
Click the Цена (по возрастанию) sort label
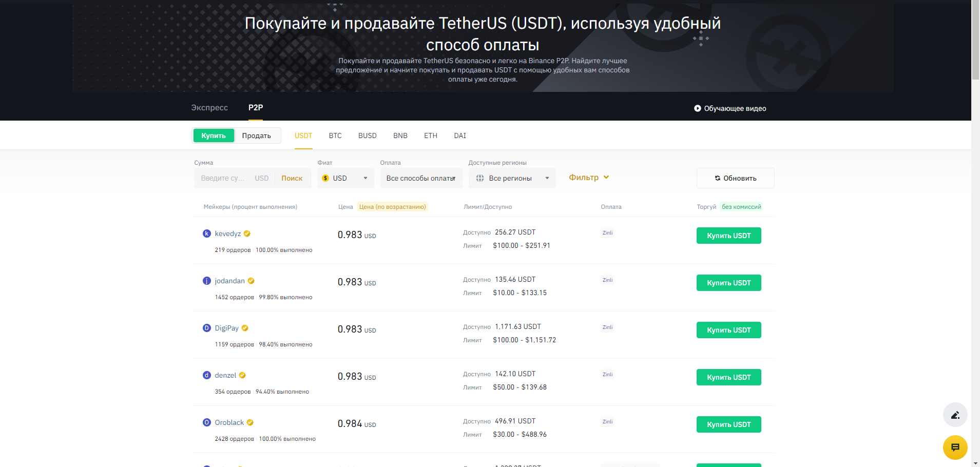[393, 207]
